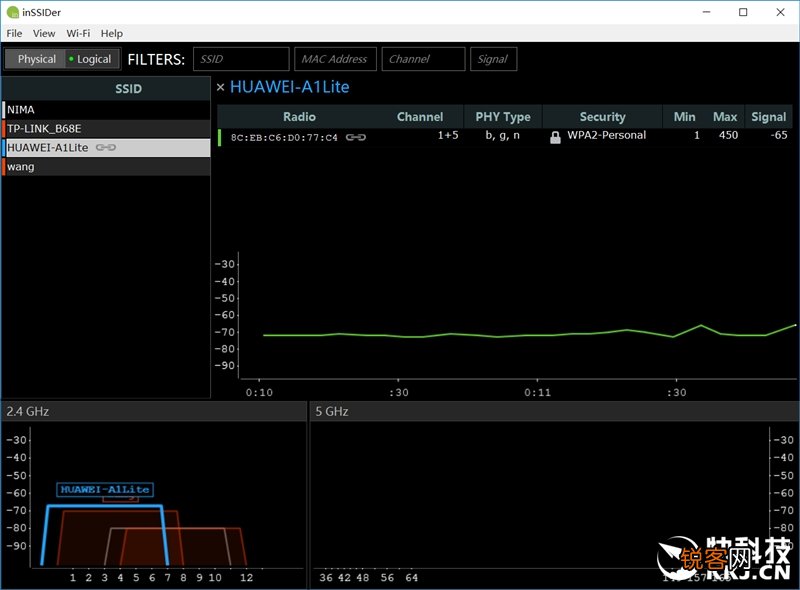Click the padlock security icon

(x=555, y=137)
